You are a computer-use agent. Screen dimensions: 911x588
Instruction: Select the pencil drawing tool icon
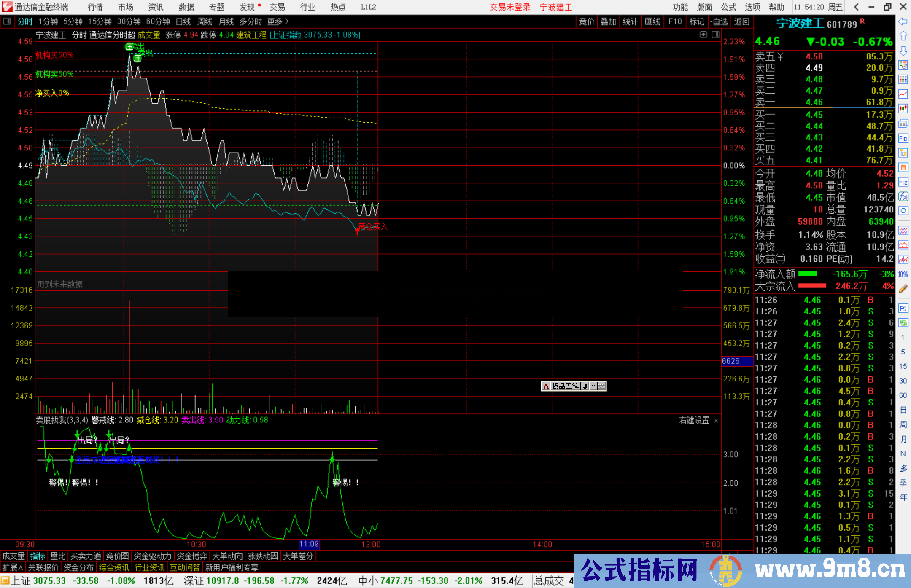pyautogui.click(x=903, y=289)
